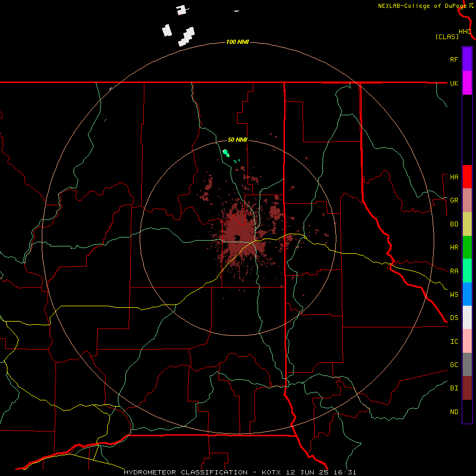The image size is (476, 476).
Task: Choose the DS white legend swatch
Action: pyautogui.click(x=467, y=317)
